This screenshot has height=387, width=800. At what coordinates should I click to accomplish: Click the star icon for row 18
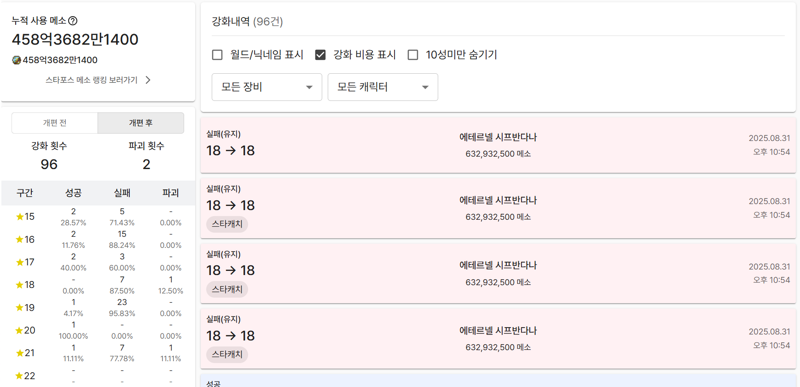click(x=20, y=285)
